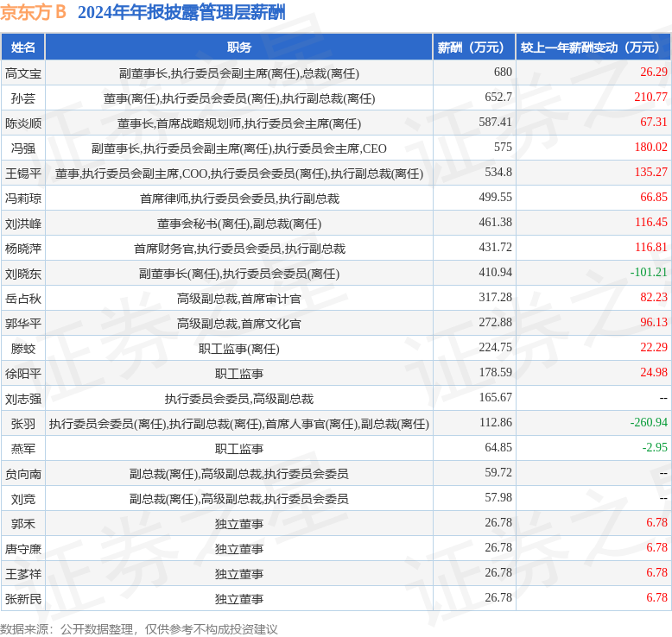Select the name 孙芸

23,98
